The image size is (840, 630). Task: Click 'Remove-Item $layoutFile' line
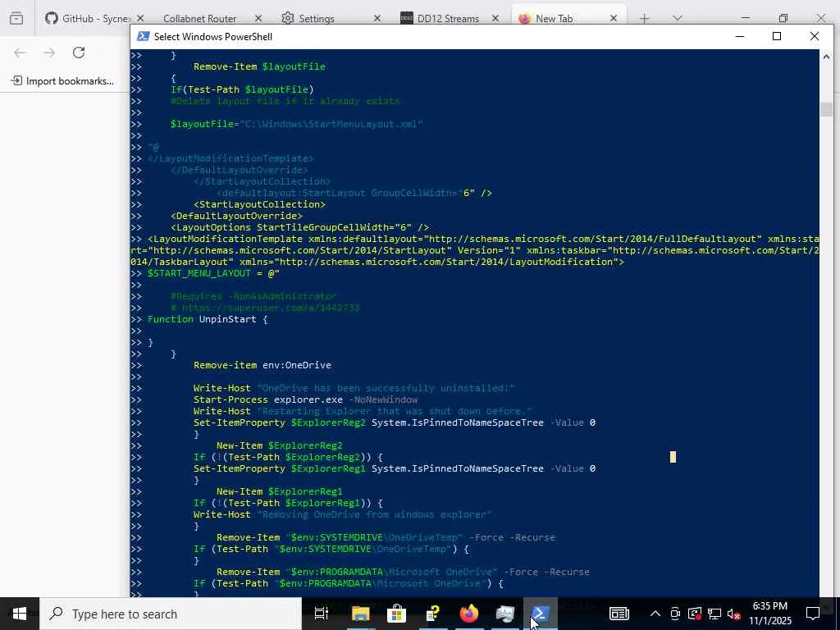[259, 66]
